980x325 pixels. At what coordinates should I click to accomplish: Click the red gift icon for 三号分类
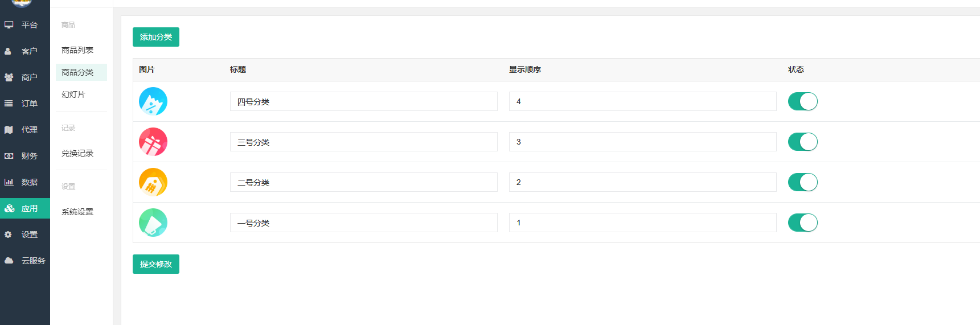153,142
